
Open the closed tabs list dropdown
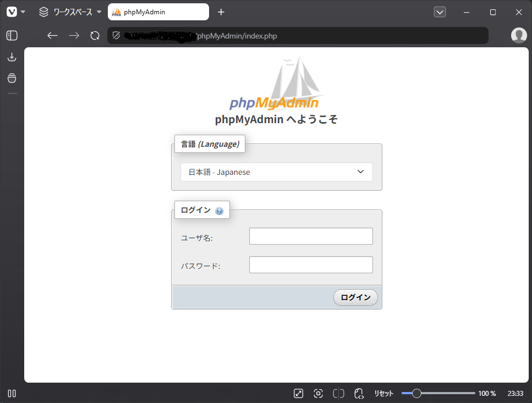440,12
